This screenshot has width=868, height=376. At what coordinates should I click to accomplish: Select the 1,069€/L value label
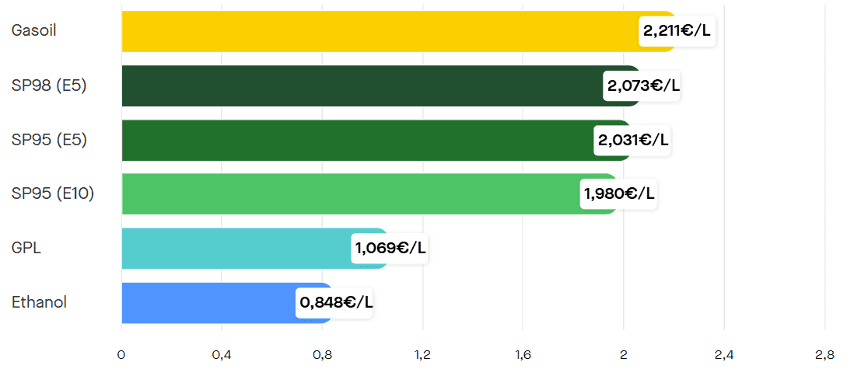click(390, 249)
